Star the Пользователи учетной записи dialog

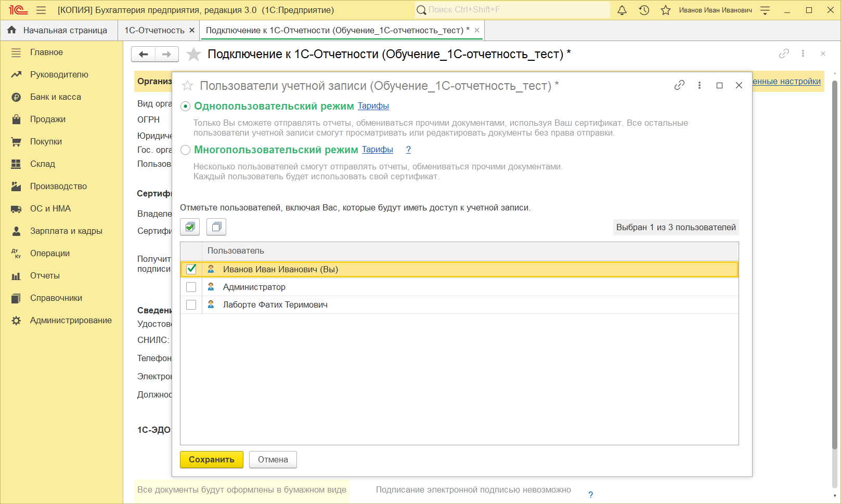pos(188,85)
